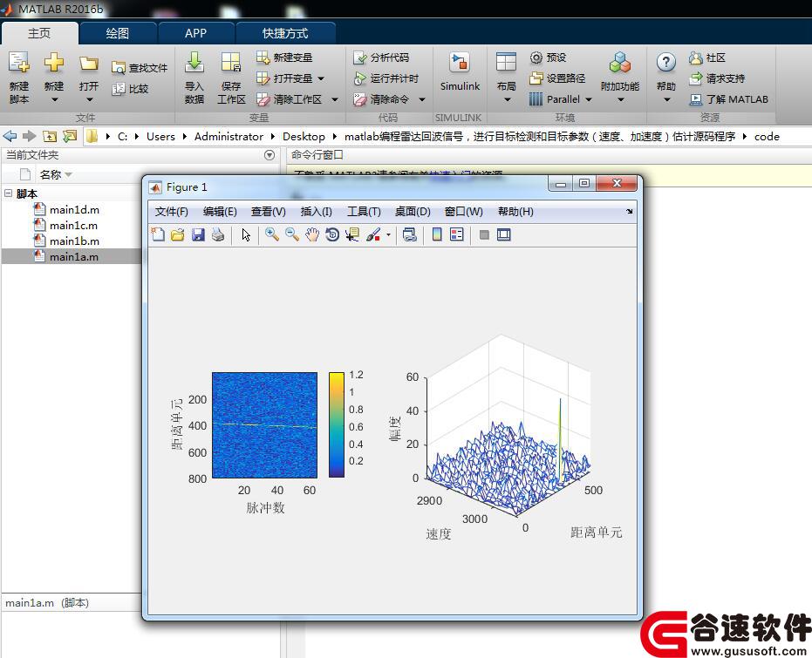Click Hide Plot Tools icon in Figure 1

coord(484,234)
